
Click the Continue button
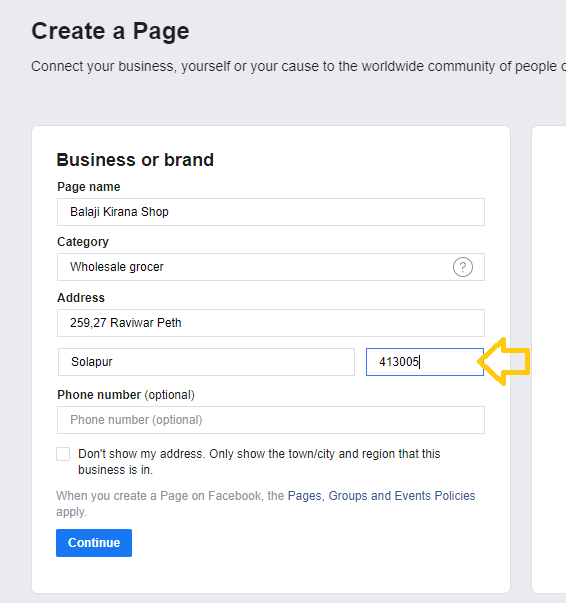point(94,543)
